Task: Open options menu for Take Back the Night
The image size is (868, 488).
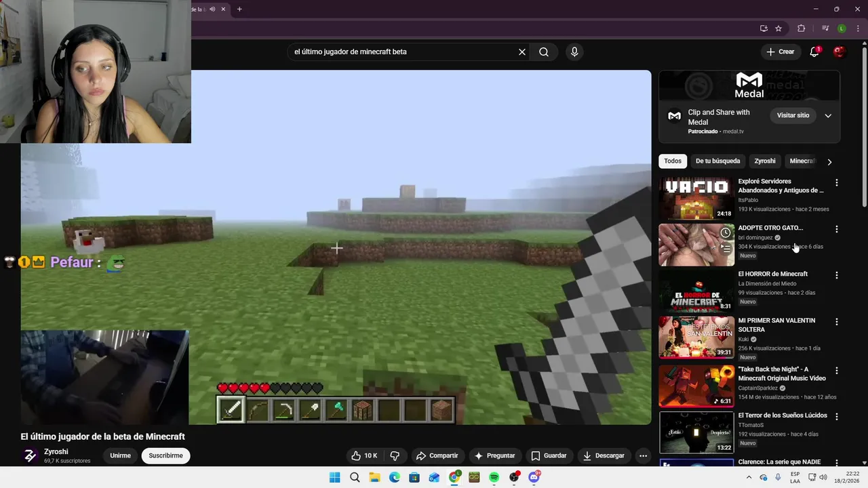Action: click(x=836, y=371)
